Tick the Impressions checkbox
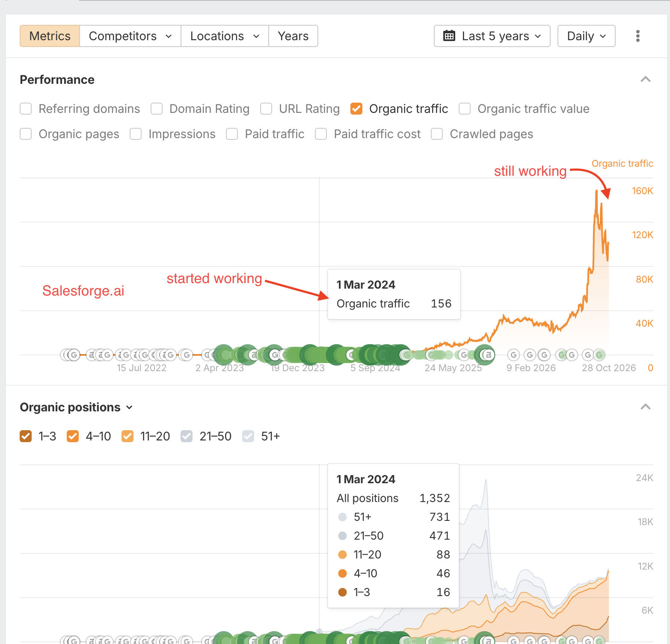 point(136,134)
